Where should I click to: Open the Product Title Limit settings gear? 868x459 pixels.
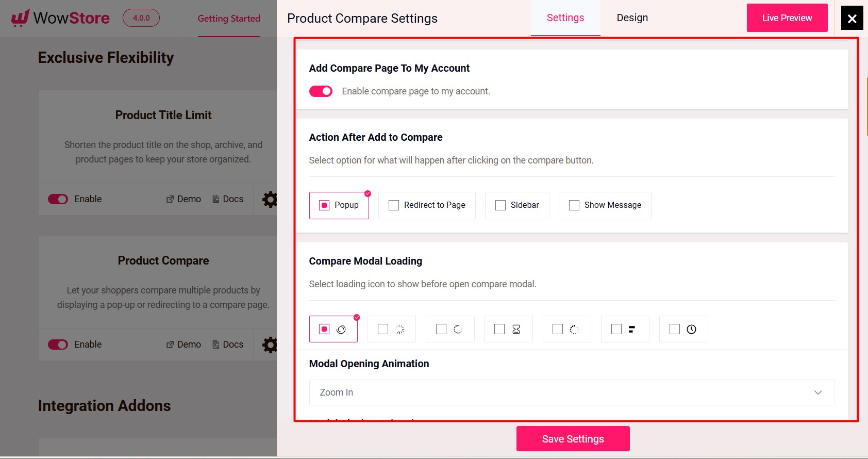point(270,199)
